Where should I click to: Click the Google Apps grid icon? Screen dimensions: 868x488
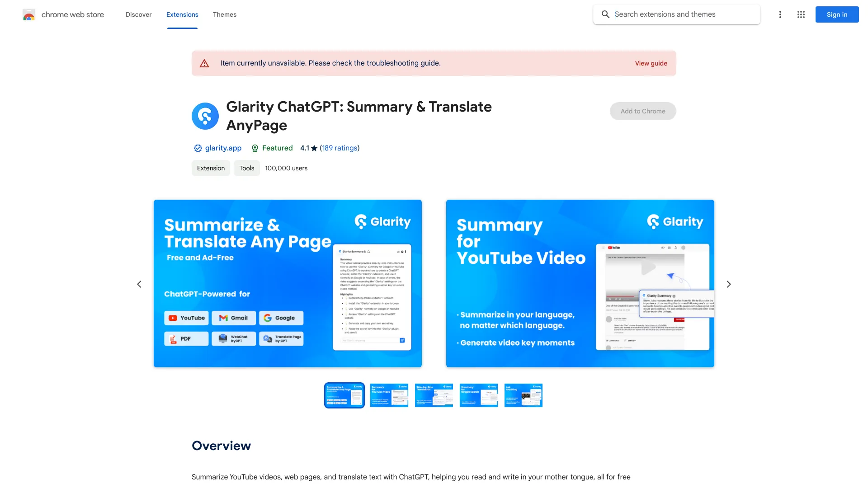(801, 14)
